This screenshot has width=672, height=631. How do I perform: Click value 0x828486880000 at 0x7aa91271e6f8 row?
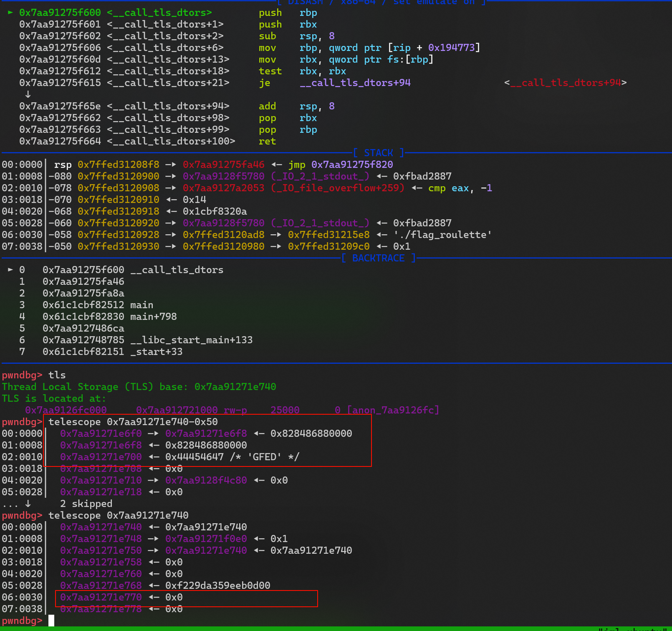pos(206,446)
